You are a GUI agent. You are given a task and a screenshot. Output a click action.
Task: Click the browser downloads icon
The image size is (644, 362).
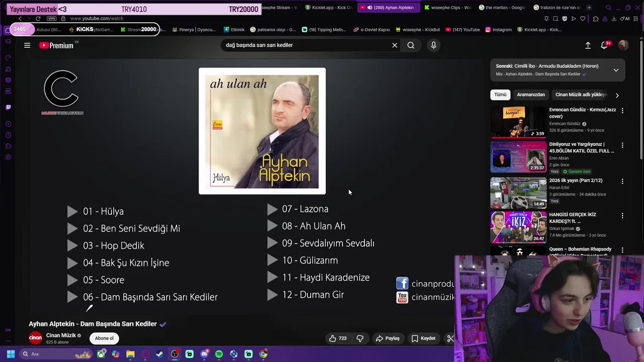[x=614, y=19]
